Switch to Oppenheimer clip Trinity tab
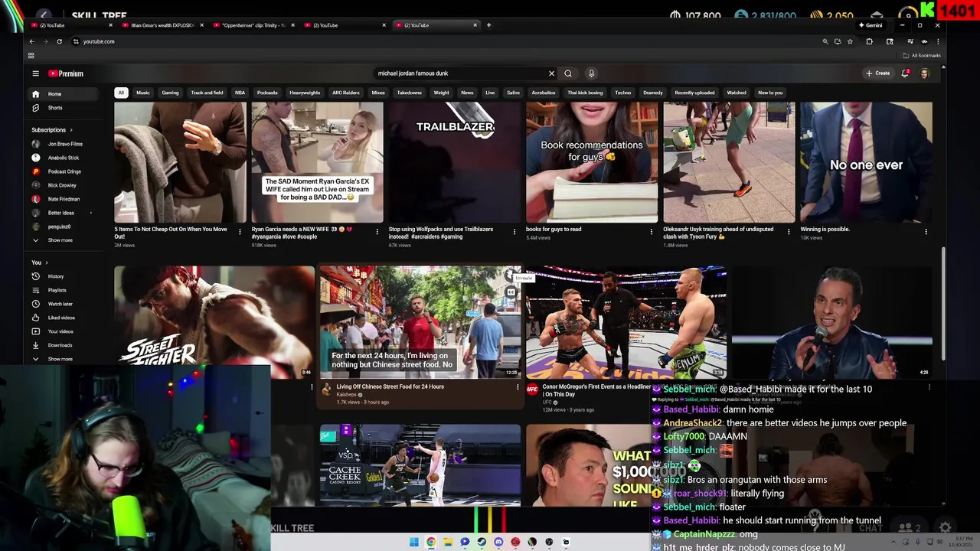 (x=253, y=25)
